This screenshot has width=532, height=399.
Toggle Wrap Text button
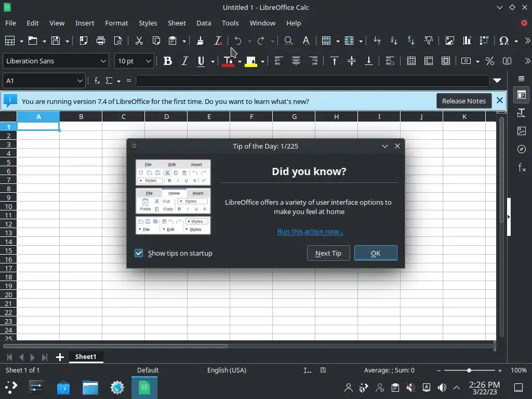point(390,61)
